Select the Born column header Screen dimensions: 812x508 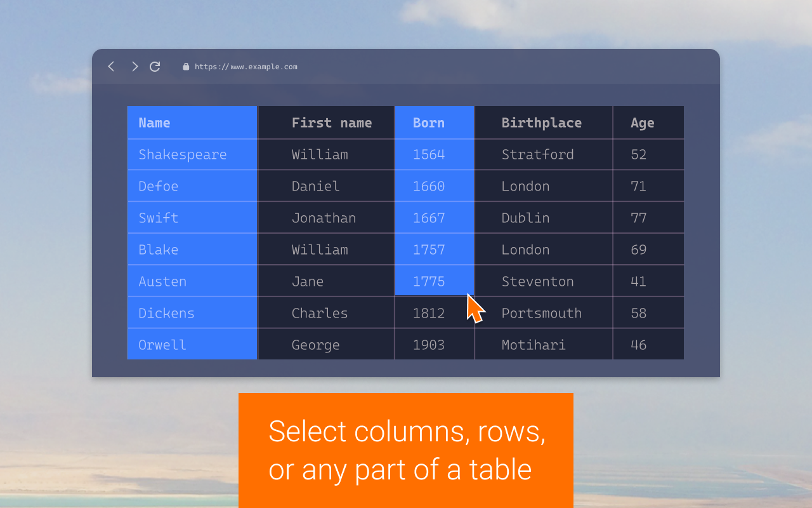point(435,123)
